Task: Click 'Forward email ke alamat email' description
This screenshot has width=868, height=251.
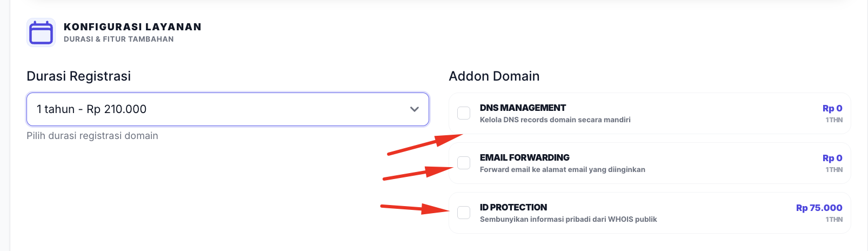Action: click(562, 169)
